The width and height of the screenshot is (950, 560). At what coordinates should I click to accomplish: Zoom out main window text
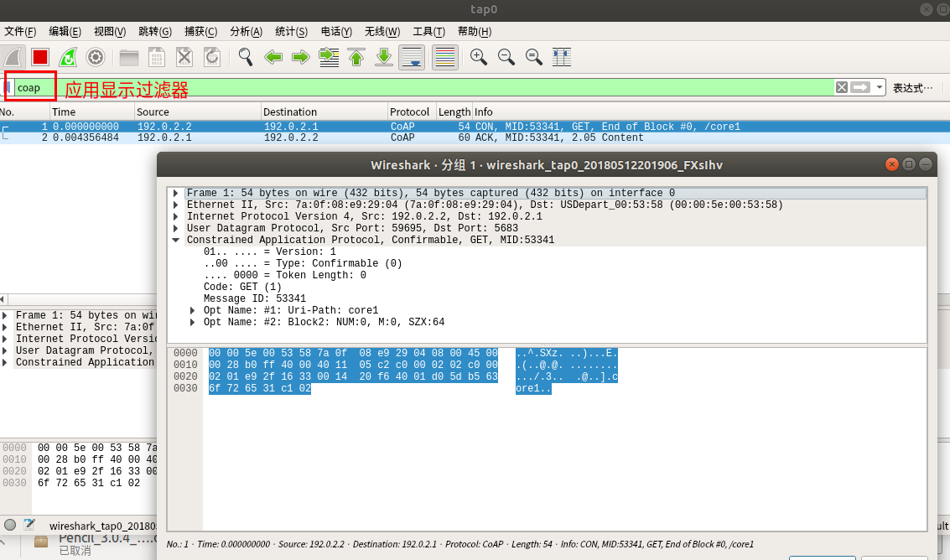506,57
